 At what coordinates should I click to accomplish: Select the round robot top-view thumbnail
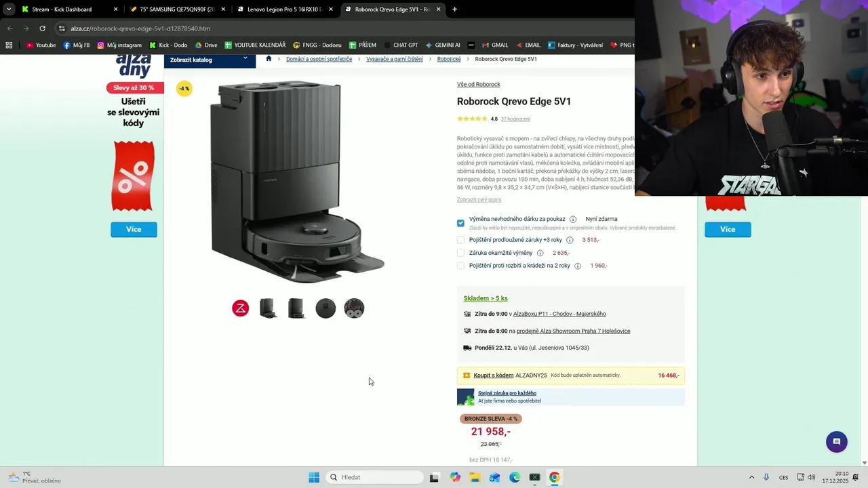(x=325, y=308)
